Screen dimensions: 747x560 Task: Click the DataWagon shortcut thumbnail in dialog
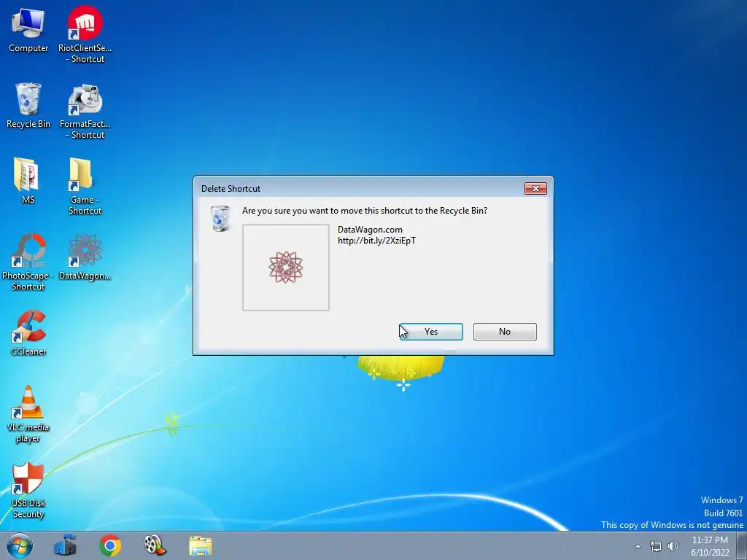pos(286,268)
